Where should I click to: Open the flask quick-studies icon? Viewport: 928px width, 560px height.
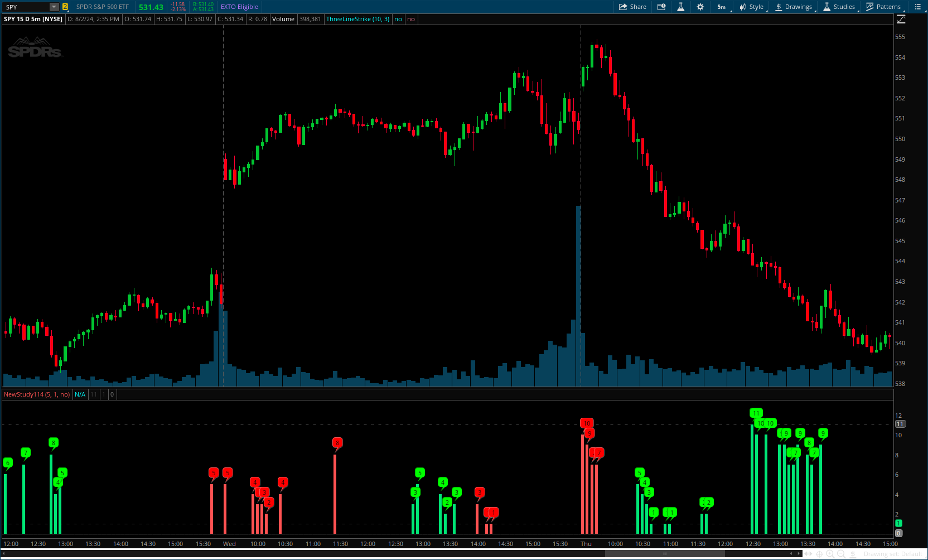click(x=680, y=7)
